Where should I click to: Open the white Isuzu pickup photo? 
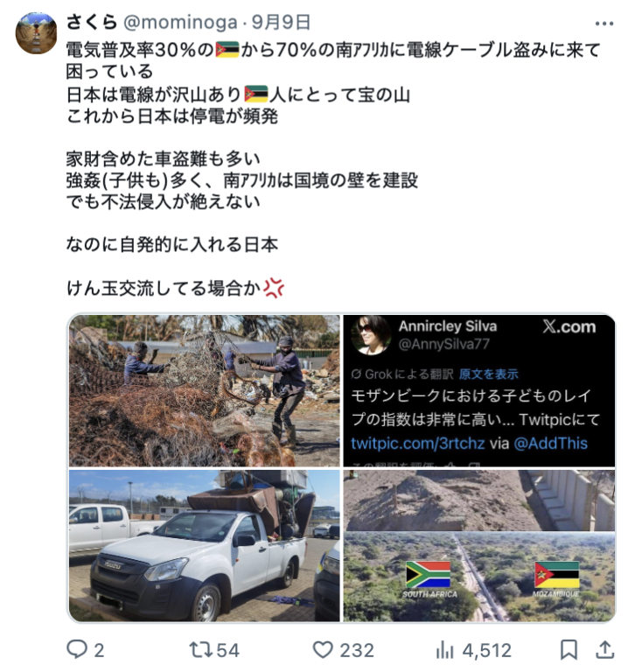(x=205, y=546)
